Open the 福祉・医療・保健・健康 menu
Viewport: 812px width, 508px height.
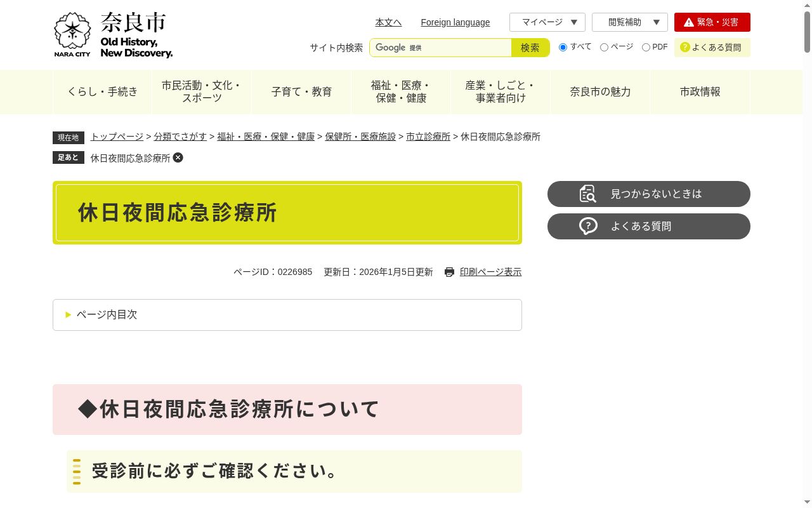(401, 92)
